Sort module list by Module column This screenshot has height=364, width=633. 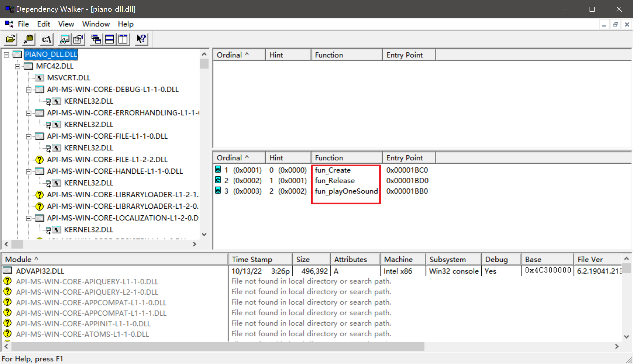115,259
